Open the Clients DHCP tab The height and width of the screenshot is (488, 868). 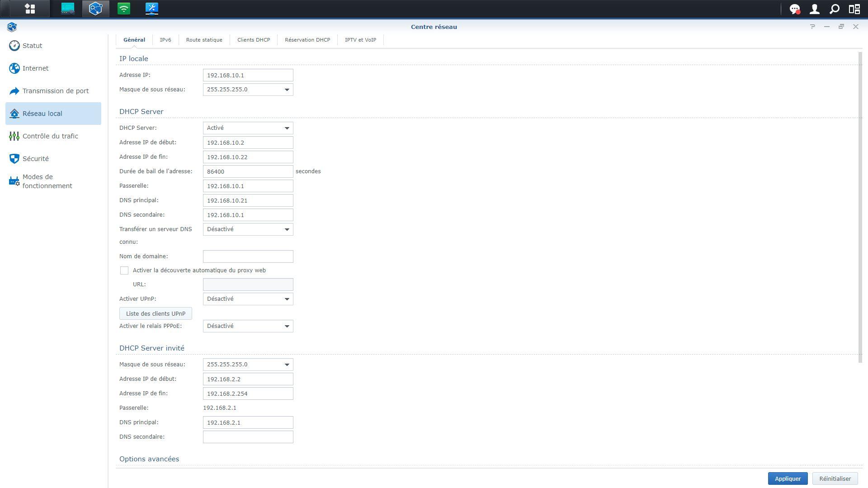click(254, 40)
